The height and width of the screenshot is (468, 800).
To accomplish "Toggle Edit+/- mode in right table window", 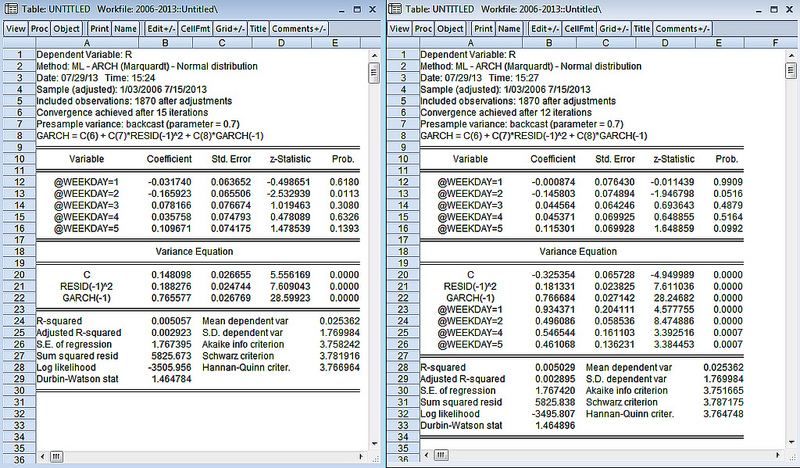I will pyautogui.click(x=545, y=29).
